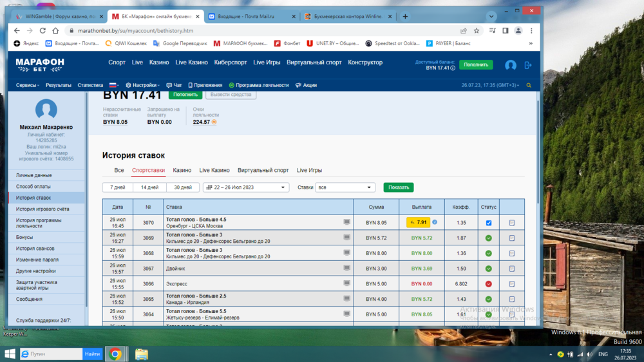Screen dimensions: 644x362
Task: Open the Chrome icon in Windows taskbar
Action: 115,354
